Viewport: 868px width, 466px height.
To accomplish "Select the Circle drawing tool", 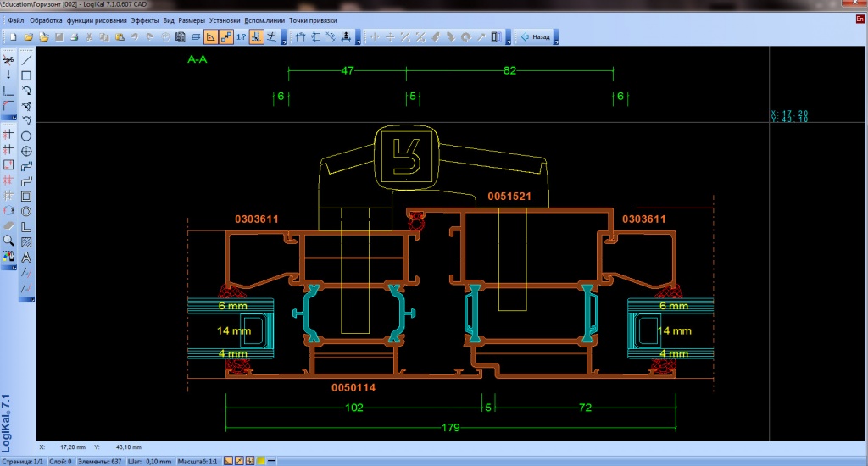I will 26,136.
